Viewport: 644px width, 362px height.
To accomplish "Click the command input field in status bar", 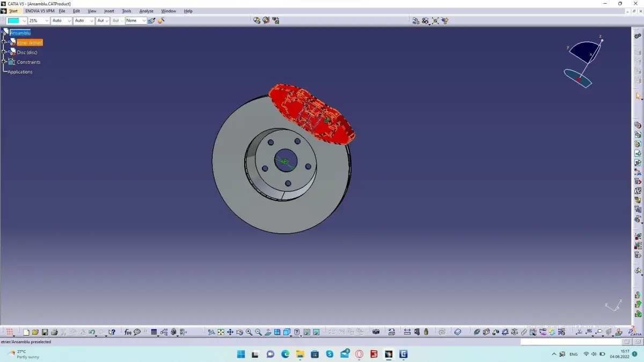I will (x=570, y=342).
